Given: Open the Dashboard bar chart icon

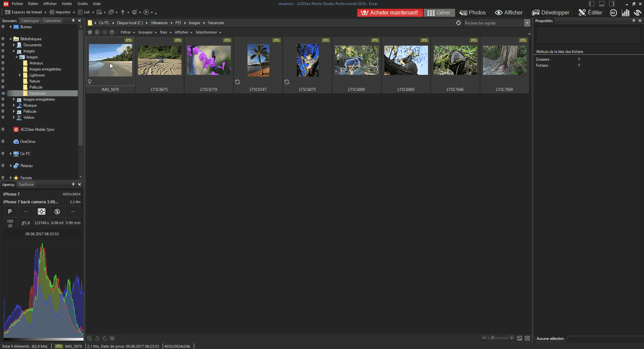Looking at the screenshot, I should coord(625,13).
